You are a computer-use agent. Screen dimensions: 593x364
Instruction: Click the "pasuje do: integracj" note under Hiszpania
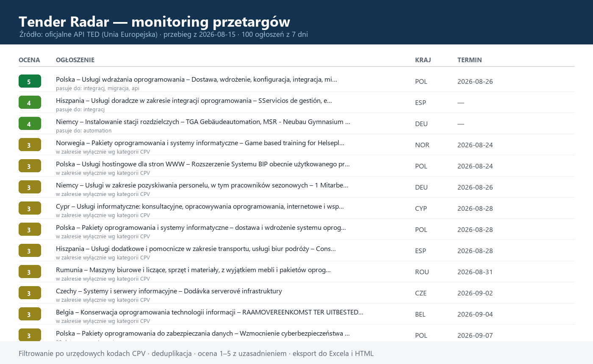[80, 110]
